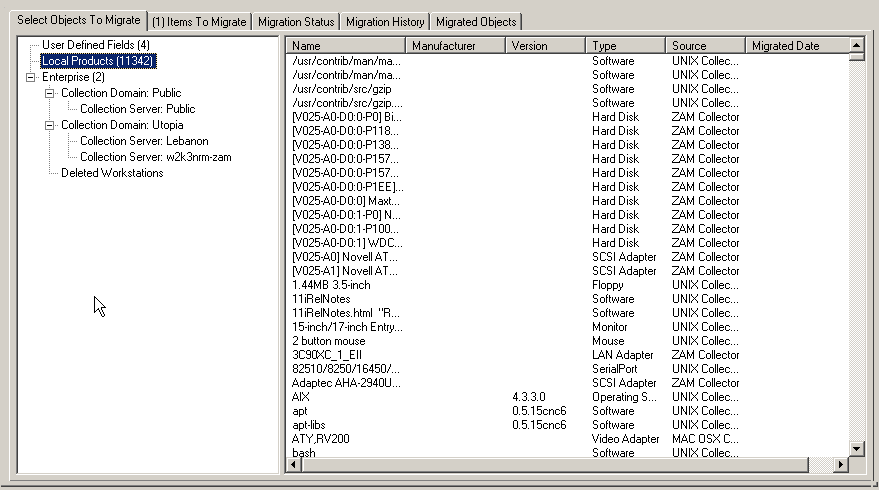Sort by Source column header

pos(705,46)
